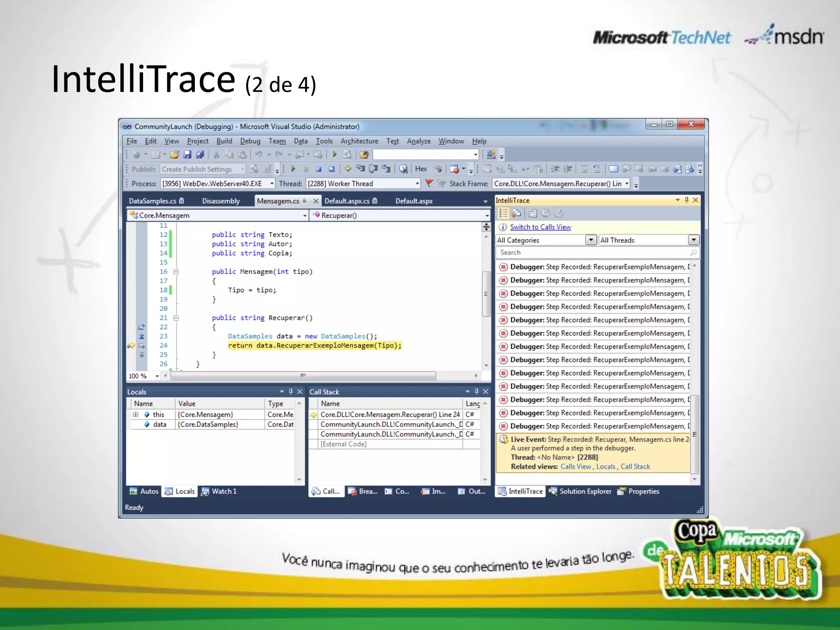Collapse the Mensagem constructor at line 16

176,272
